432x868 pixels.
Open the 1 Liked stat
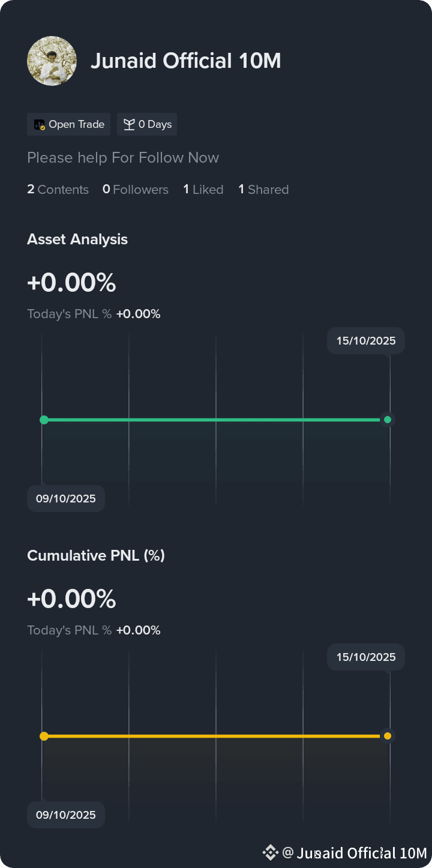tap(203, 190)
